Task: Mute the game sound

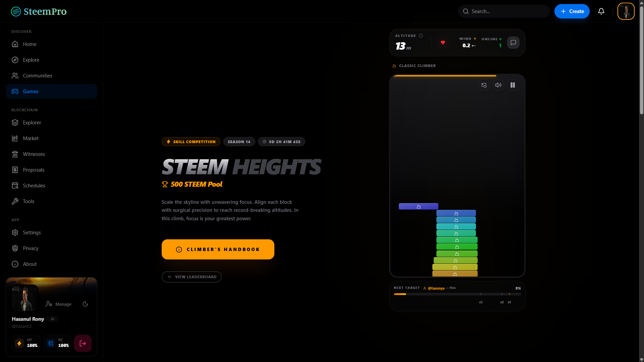Action: point(498,85)
